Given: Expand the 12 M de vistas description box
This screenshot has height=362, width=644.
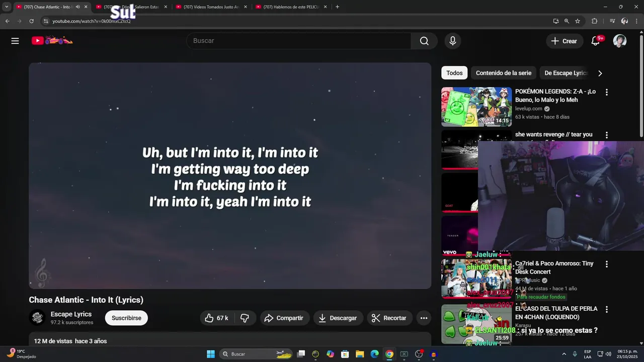Looking at the screenshot, I should (230, 339).
